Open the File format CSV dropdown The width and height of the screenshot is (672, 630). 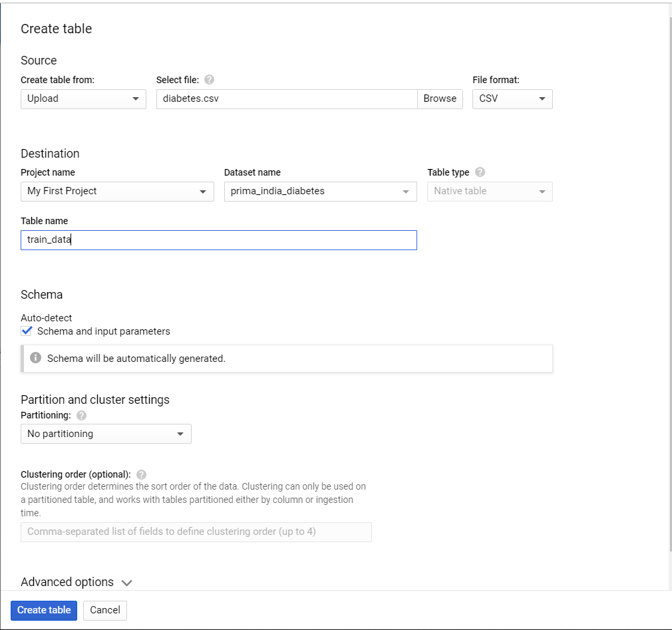512,98
